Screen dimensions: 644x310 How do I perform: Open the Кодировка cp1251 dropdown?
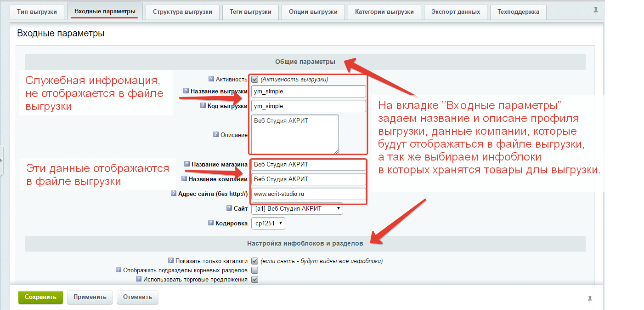[268, 224]
